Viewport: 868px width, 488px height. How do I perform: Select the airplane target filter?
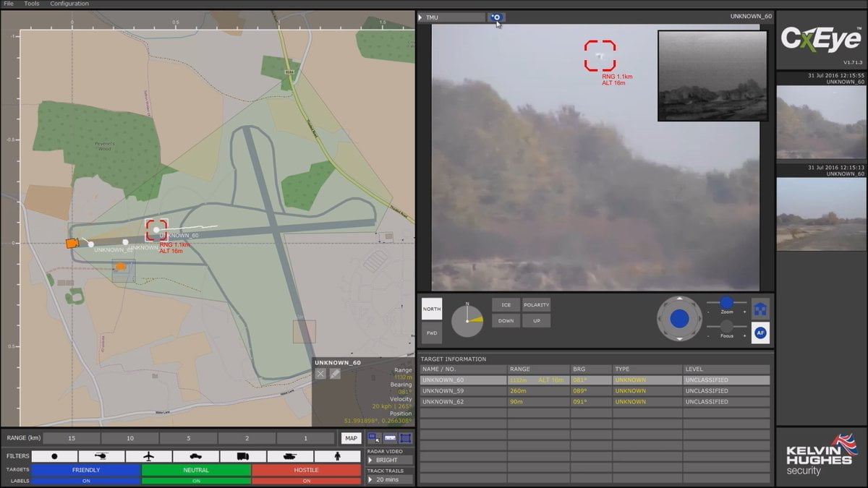pos(150,455)
